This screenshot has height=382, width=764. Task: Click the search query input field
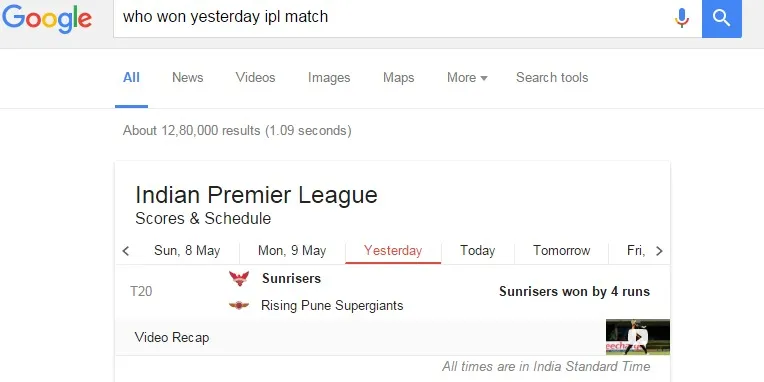[392, 18]
